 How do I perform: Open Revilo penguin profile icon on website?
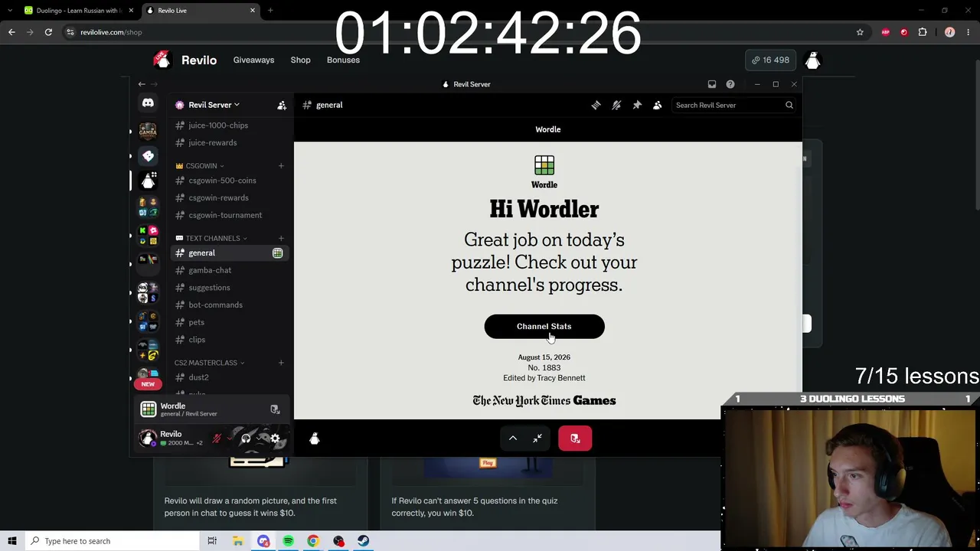coord(812,60)
